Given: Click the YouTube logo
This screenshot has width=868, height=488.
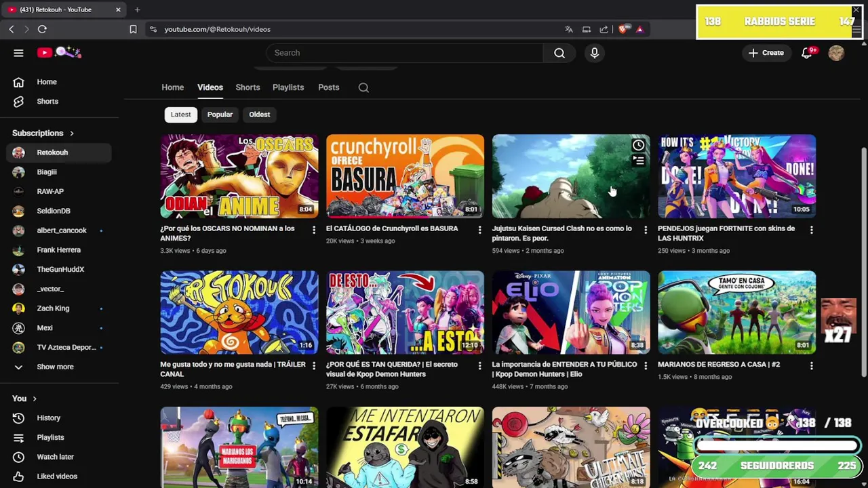Looking at the screenshot, I should click(x=59, y=53).
